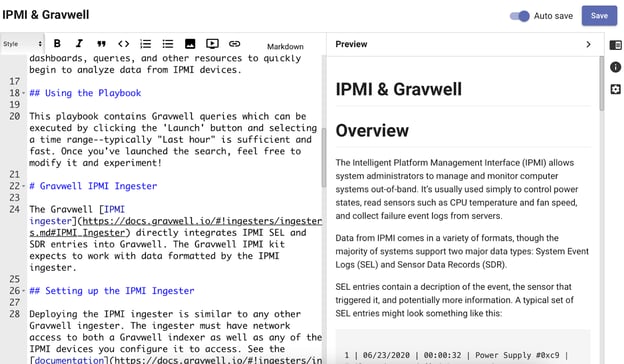
Task: Click the [documentation] link text in editor
Action: point(69,360)
